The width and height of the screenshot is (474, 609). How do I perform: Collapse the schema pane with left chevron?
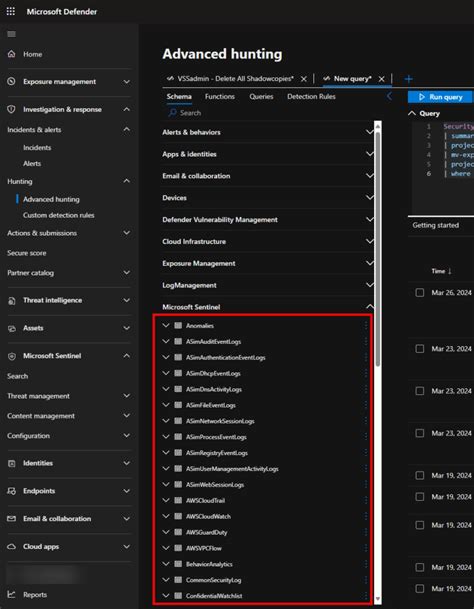[x=389, y=96]
